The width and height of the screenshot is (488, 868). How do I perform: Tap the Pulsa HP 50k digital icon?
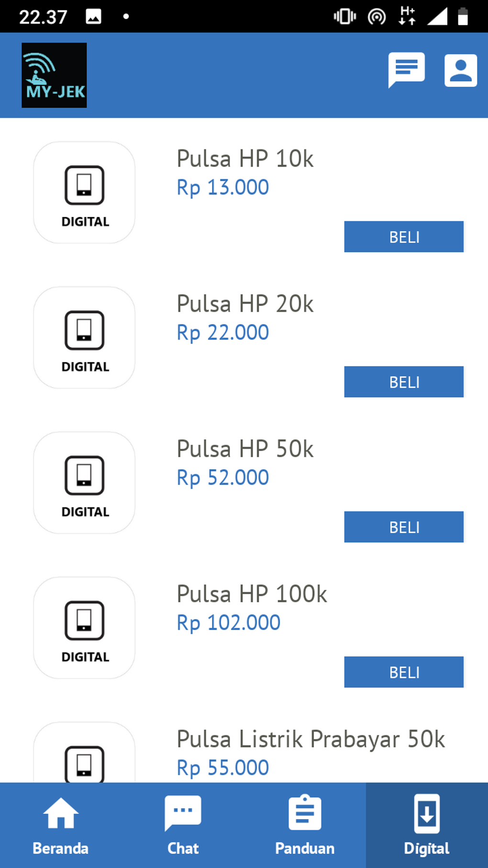click(x=84, y=483)
